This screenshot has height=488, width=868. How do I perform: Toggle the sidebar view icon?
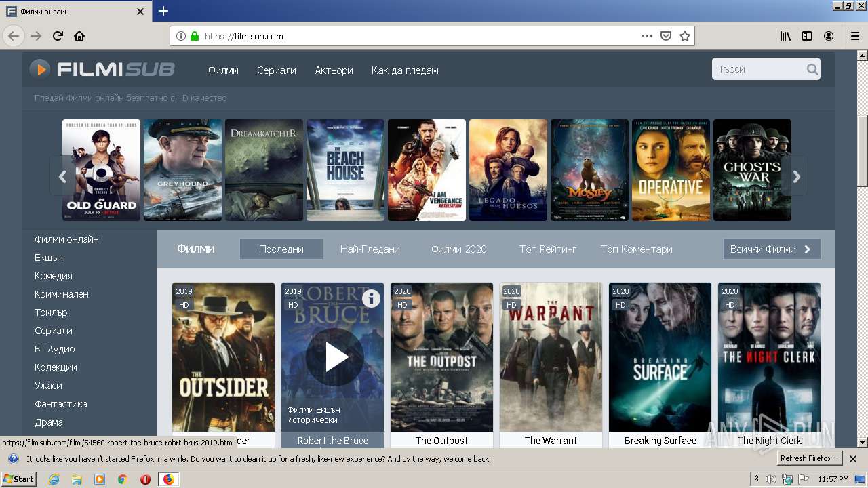807,36
